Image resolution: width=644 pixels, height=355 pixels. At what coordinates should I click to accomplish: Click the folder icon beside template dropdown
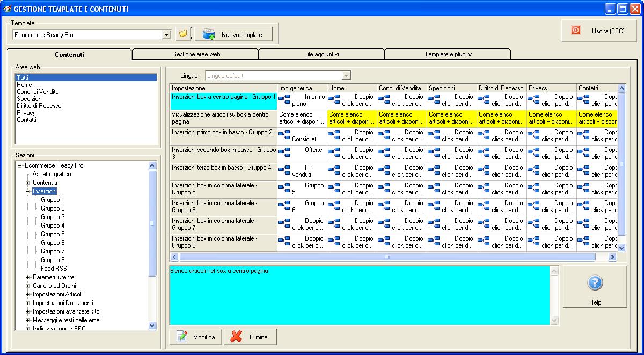coord(183,34)
